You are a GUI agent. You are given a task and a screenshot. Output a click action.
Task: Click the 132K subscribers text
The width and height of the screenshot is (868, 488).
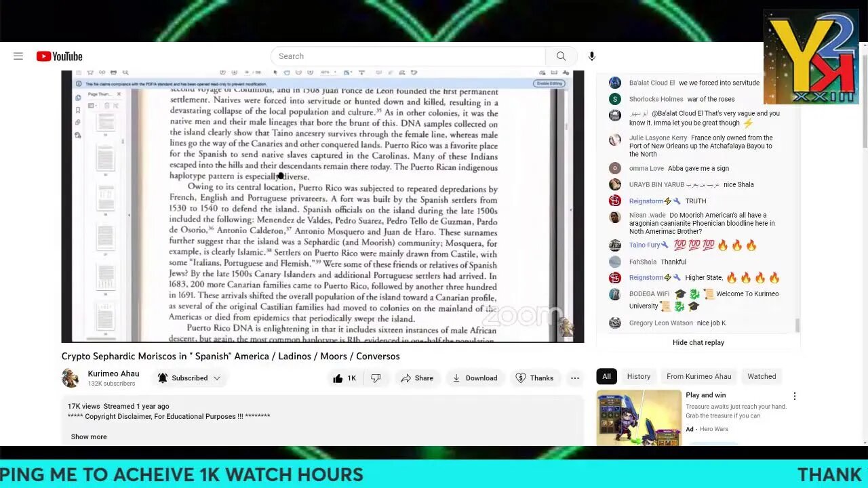click(111, 384)
